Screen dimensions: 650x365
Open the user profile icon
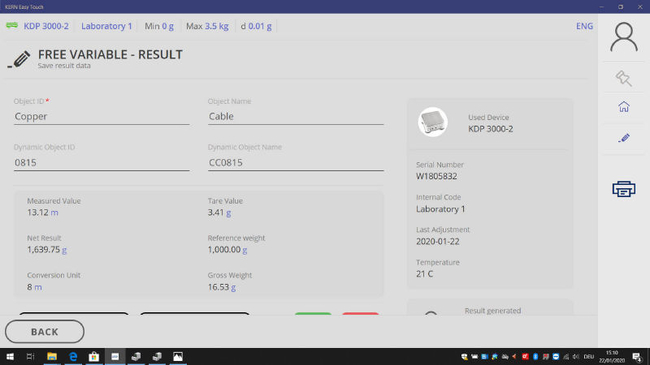point(623,37)
